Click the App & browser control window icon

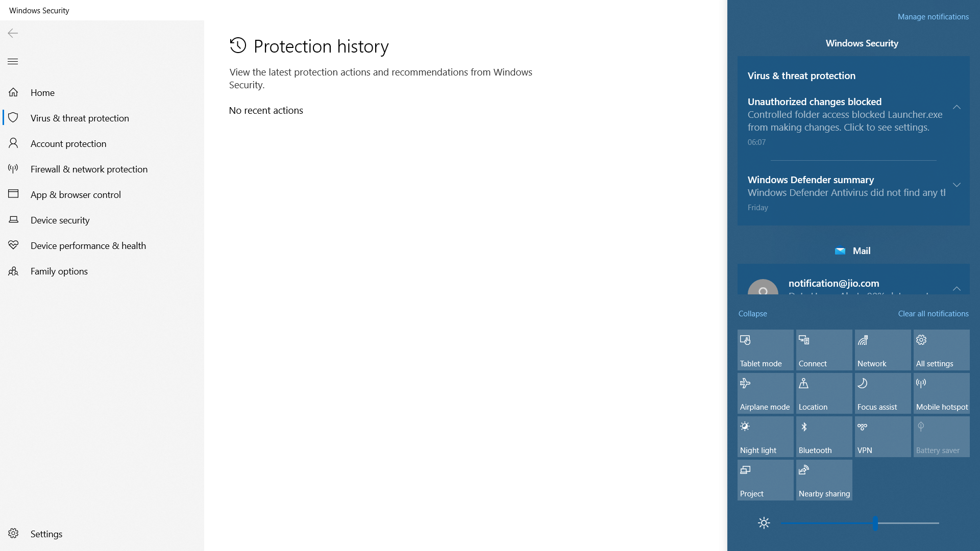tap(13, 194)
